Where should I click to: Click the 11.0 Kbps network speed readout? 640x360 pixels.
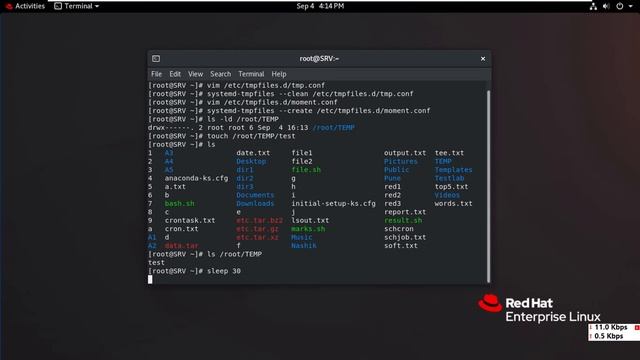tap(611, 327)
